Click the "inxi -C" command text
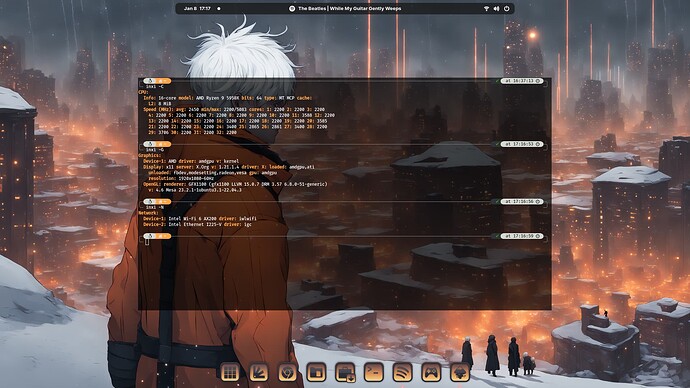The width and height of the screenshot is (690, 388). coord(154,87)
